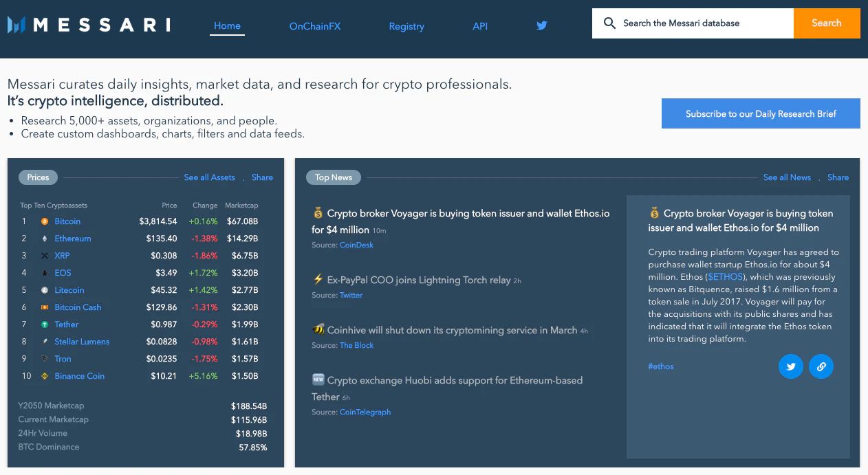The image size is (868, 475).
Task: Click Bitcoin price $3,814.54
Action: pyautogui.click(x=158, y=221)
